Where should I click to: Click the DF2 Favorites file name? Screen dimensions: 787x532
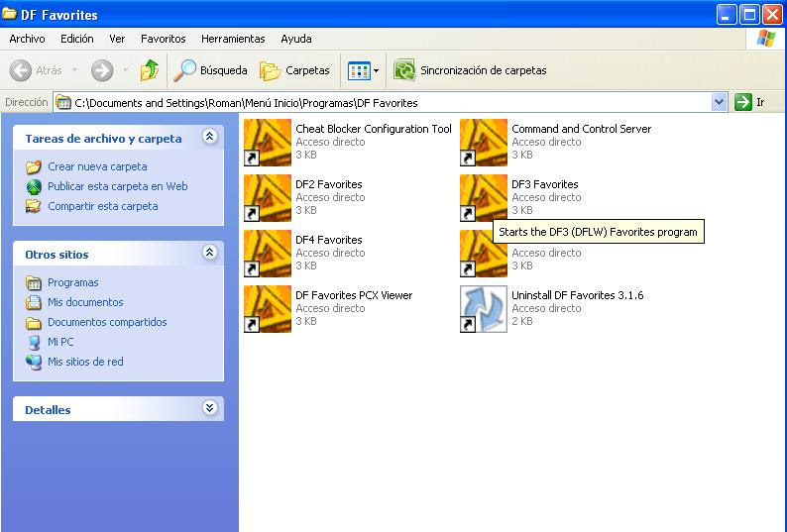click(329, 184)
